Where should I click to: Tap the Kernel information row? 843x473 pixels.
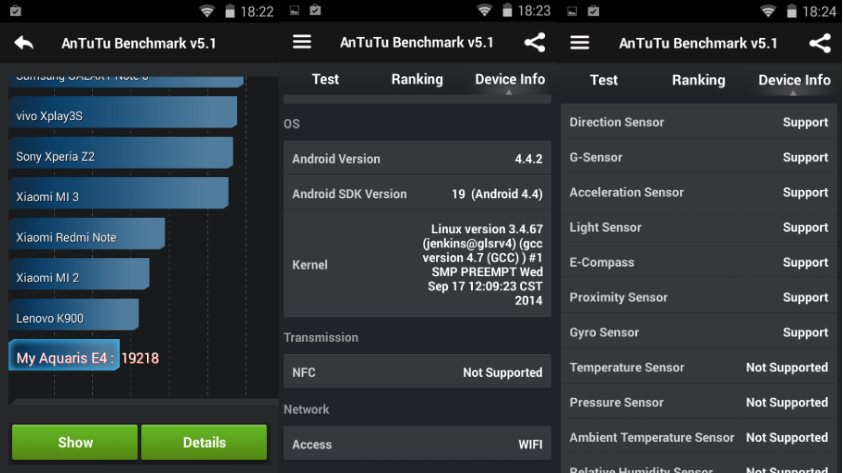417,265
